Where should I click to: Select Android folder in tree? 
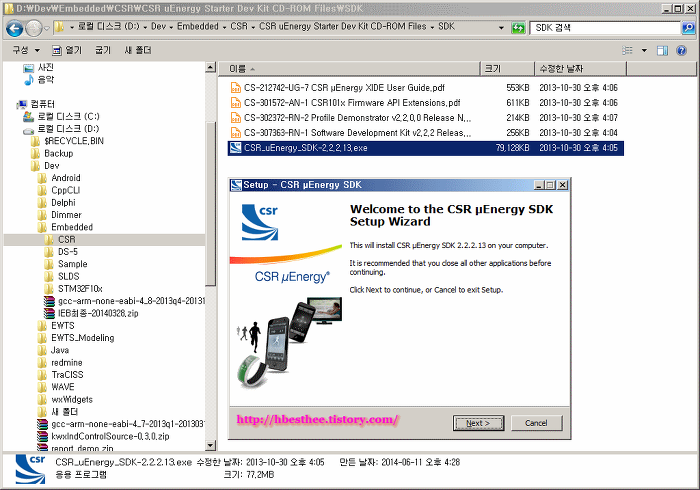tap(66, 178)
